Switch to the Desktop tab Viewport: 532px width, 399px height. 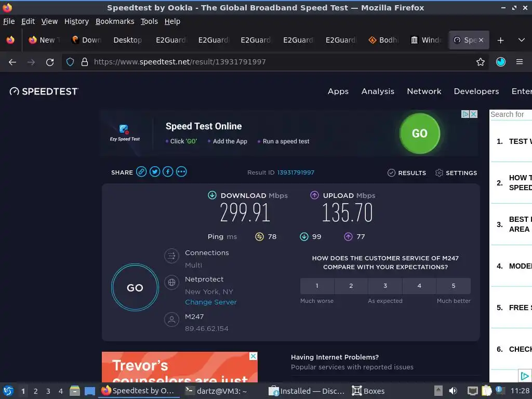pyautogui.click(x=128, y=40)
